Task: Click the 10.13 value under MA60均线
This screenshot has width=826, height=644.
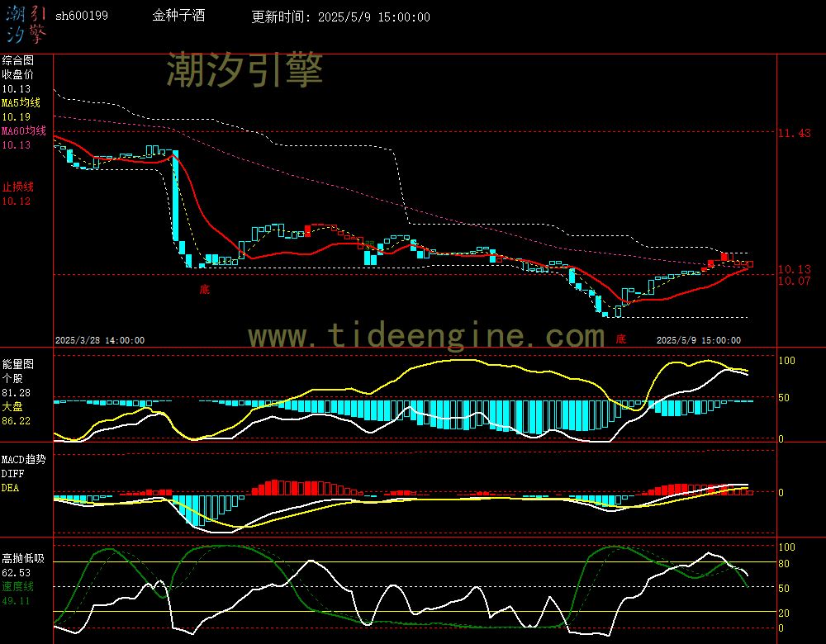Action: pyautogui.click(x=17, y=144)
